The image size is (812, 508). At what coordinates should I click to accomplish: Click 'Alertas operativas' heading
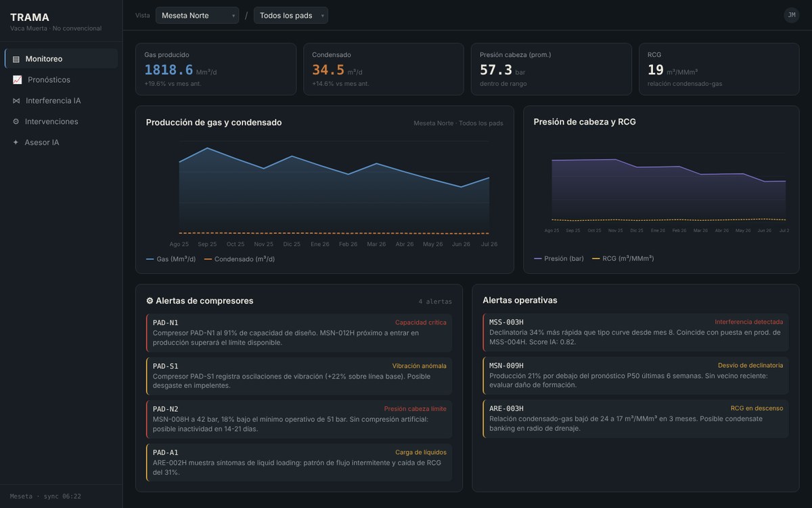pos(520,300)
